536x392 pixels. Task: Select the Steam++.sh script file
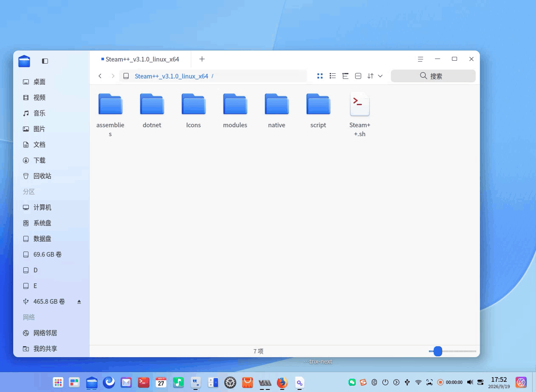[x=360, y=115]
